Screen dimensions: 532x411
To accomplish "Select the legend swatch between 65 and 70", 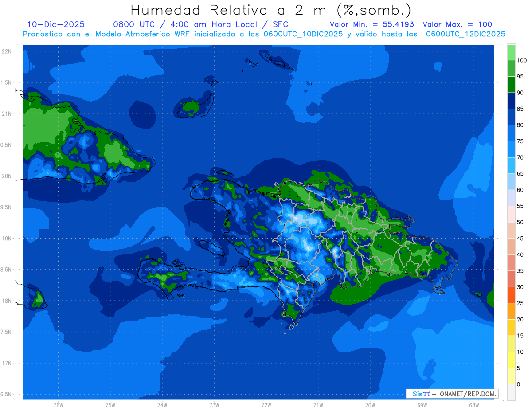I will pos(511,165).
